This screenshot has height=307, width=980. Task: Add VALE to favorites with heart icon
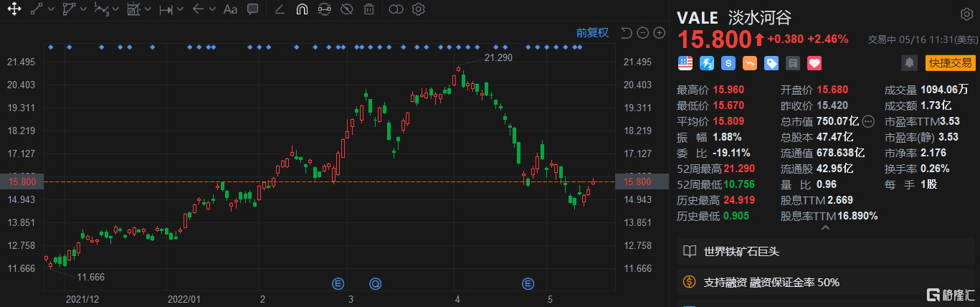tap(814, 63)
